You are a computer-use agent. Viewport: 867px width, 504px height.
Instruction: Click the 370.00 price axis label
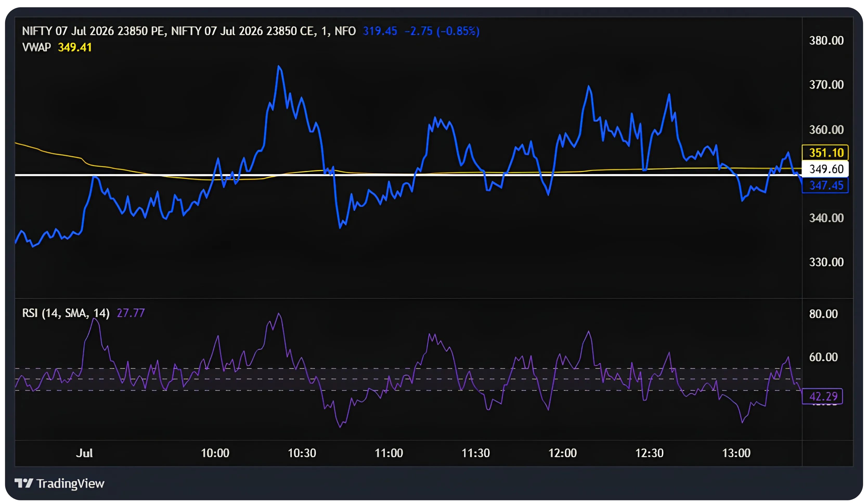[826, 84]
